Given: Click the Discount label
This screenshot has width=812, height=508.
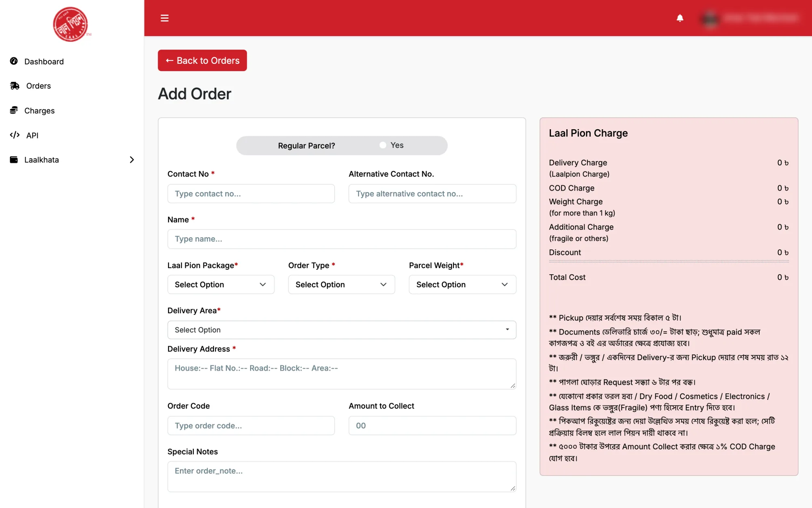Looking at the screenshot, I should coord(565,252).
